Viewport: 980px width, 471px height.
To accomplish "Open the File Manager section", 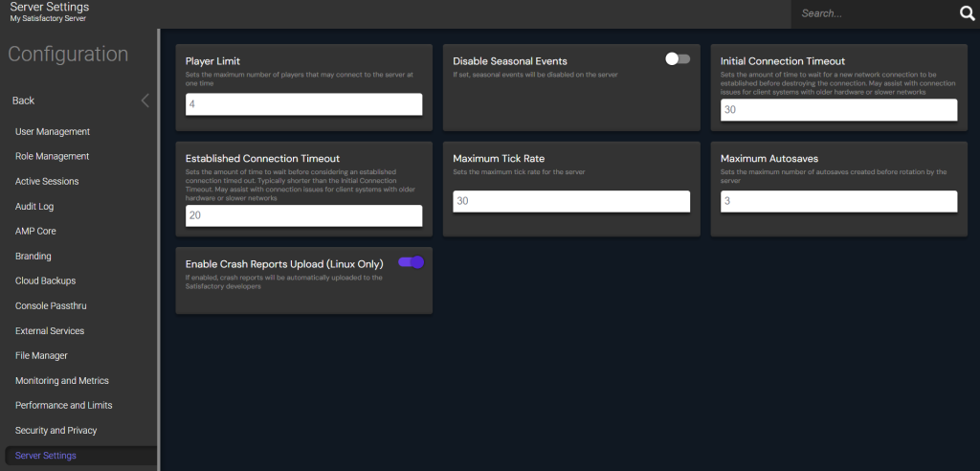I will (x=41, y=356).
